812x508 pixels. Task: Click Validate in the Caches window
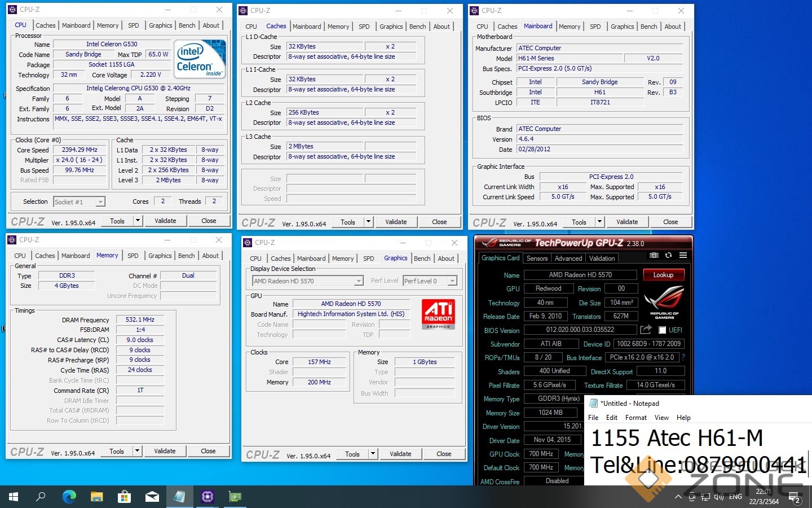coord(396,222)
